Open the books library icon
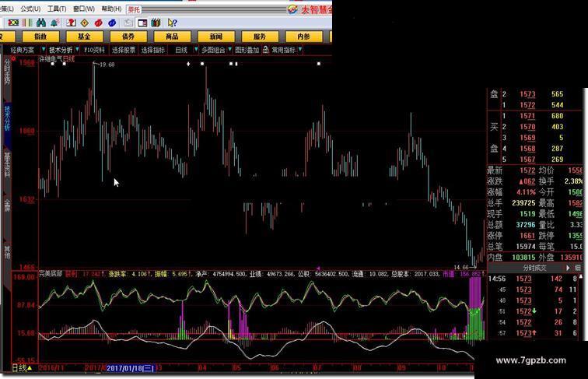Screen dimensions: 588x379 156,23
